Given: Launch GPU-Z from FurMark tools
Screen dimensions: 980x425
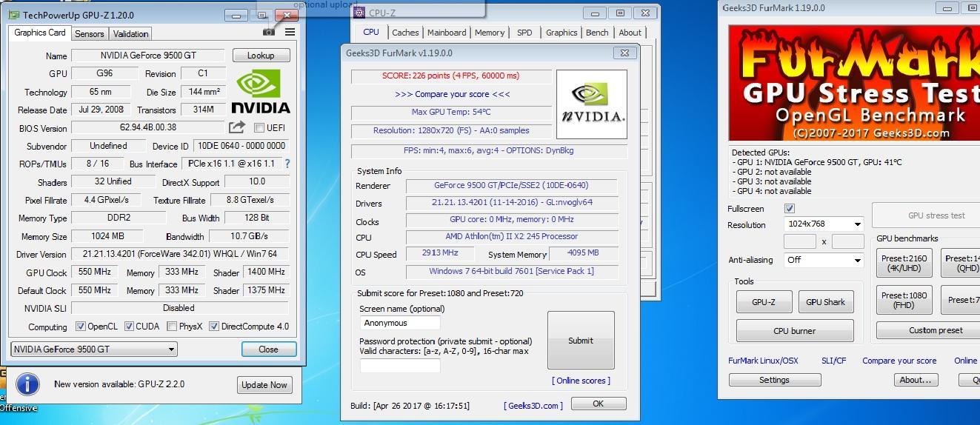Looking at the screenshot, I should pyautogui.click(x=764, y=302).
